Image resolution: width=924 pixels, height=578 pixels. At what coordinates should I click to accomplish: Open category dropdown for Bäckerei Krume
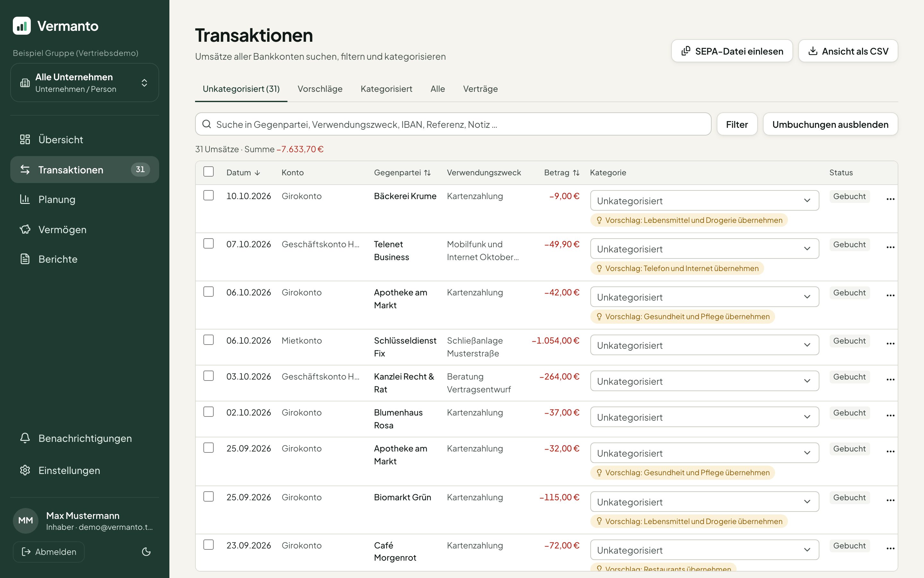tap(705, 200)
